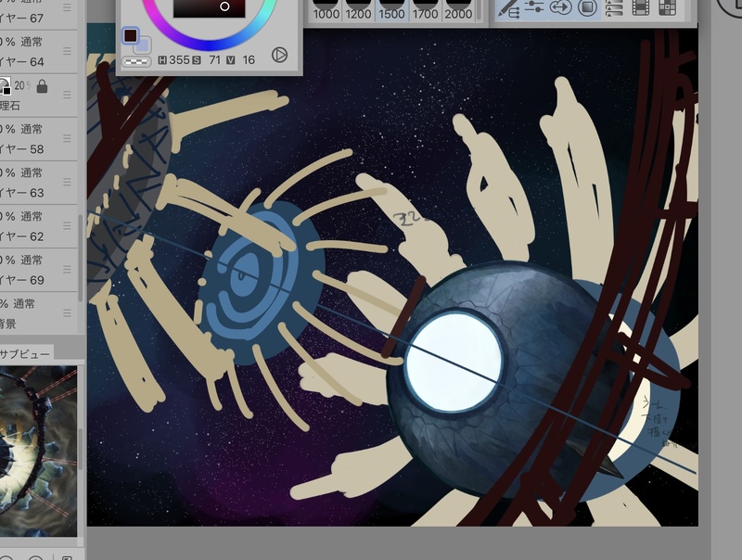
Task: Grab the handle icon of 理石 layer
Action: 67,95
